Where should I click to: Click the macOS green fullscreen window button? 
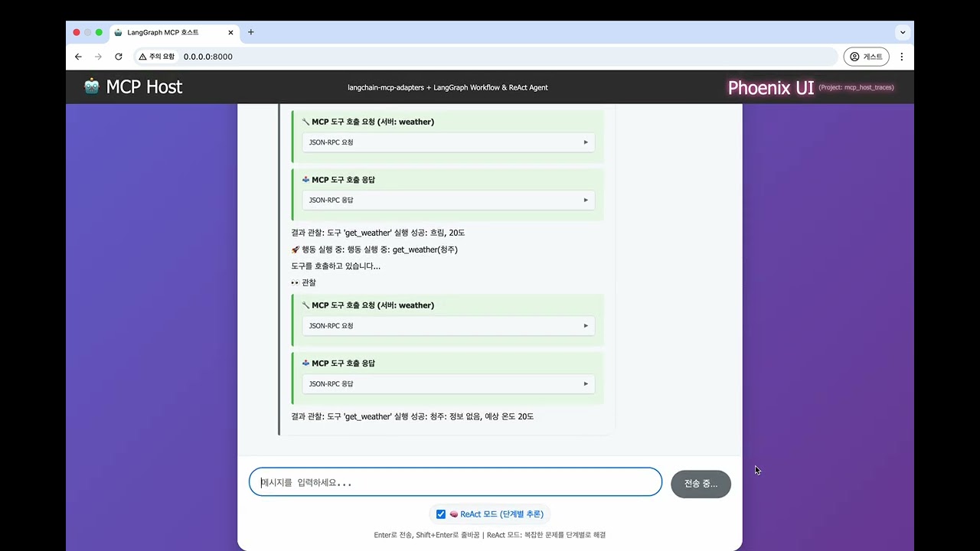99,32
